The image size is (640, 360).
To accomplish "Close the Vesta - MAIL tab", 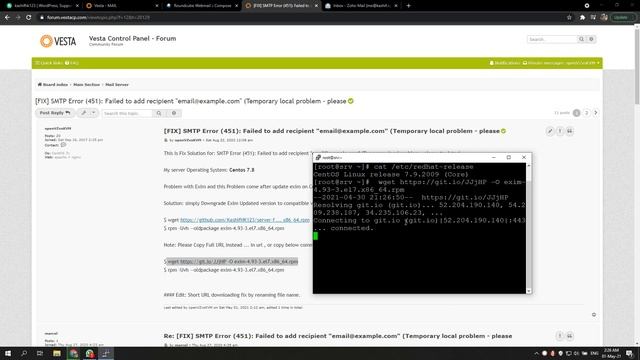I will pos(157,6).
